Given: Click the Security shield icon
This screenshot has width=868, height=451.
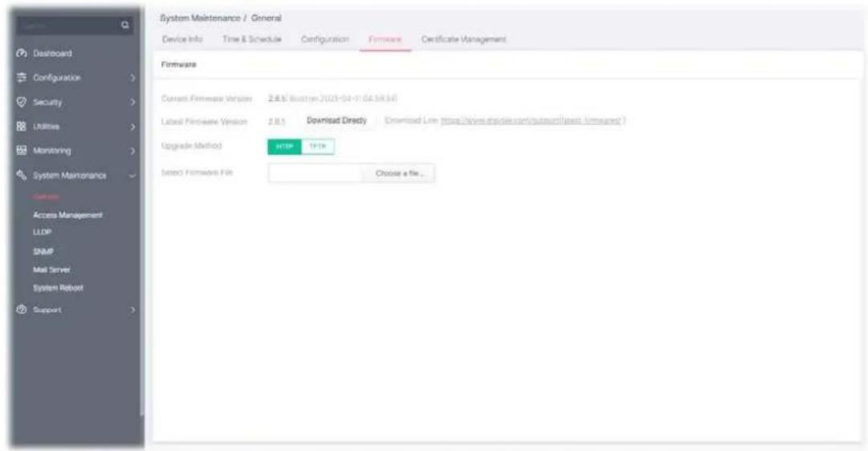Looking at the screenshot, I should click(22, 102).
